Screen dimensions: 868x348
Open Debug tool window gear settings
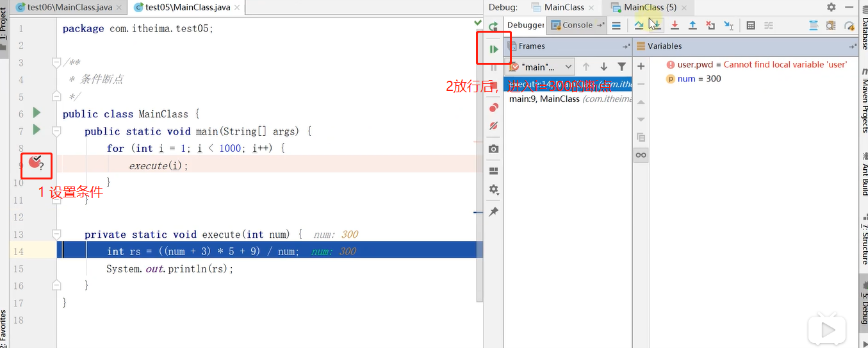(x=831, y=7)
